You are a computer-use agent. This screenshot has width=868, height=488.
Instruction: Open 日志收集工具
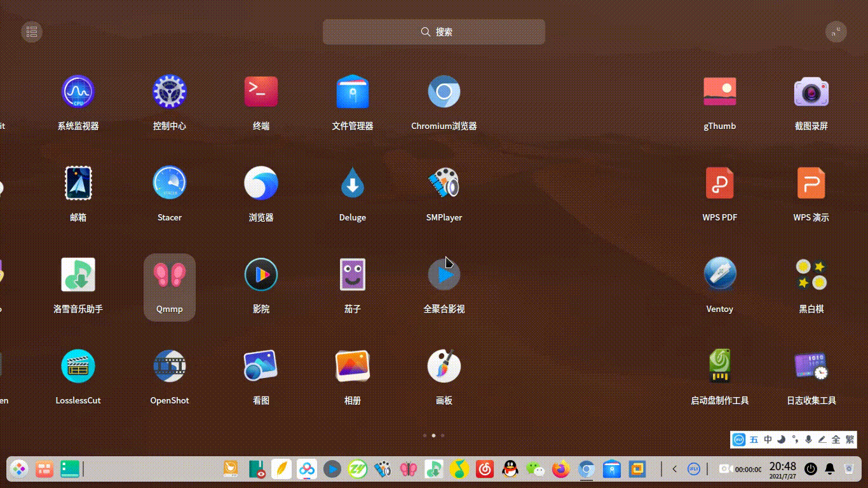[x=811, y=366]
